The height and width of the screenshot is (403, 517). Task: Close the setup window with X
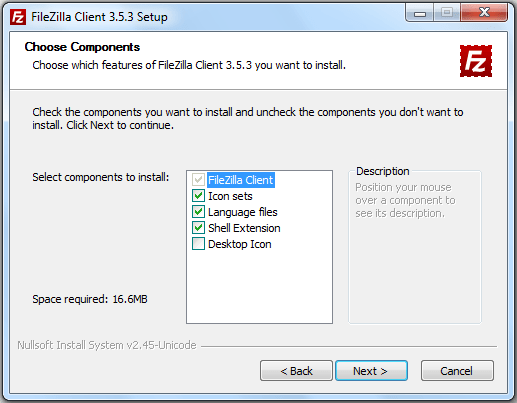[484, 13]
